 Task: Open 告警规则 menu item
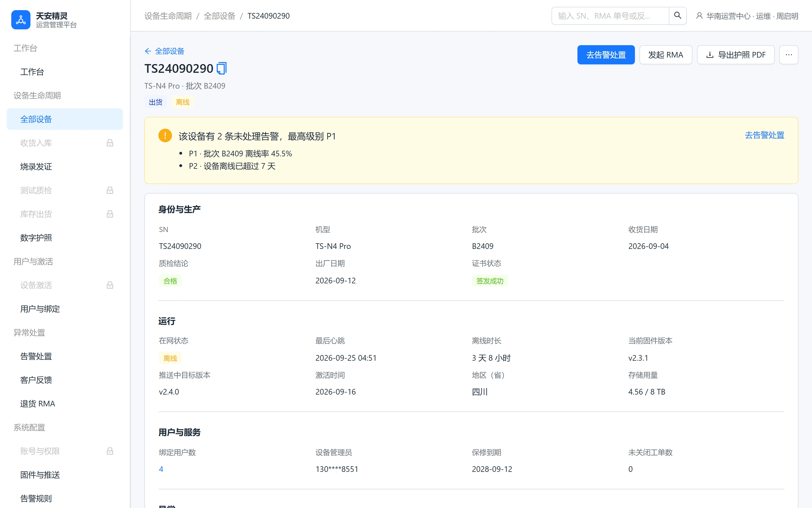tap(65, 498)
